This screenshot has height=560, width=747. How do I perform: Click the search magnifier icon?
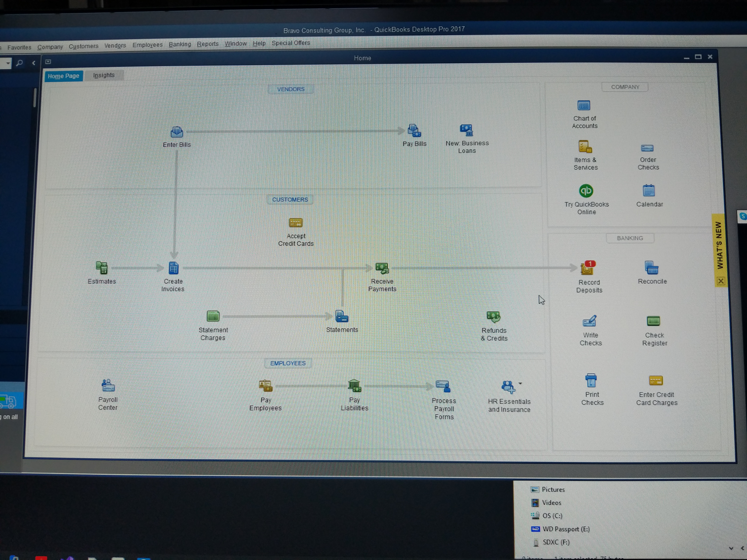20,63
